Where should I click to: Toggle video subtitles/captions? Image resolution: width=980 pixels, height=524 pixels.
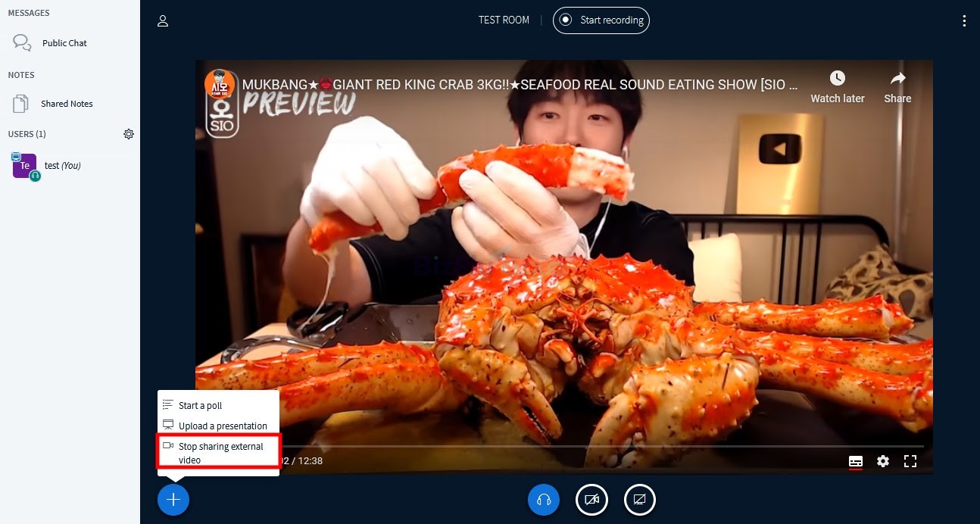point(856,461)
